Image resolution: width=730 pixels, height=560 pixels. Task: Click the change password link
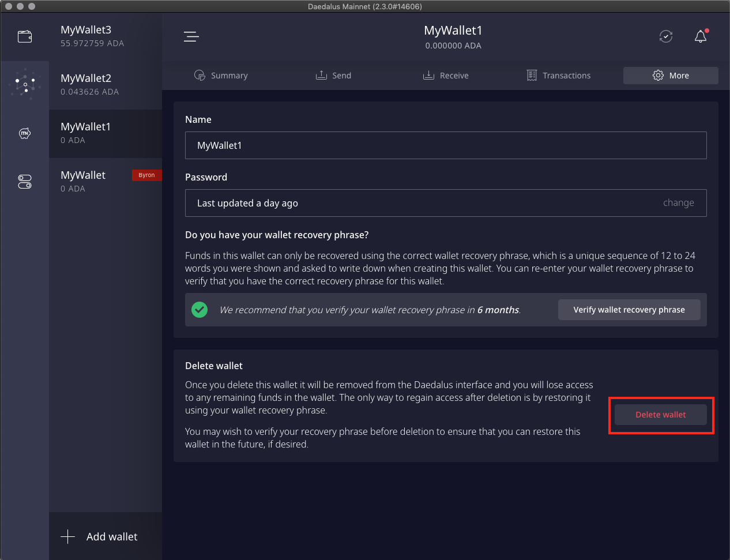[679, 202]
